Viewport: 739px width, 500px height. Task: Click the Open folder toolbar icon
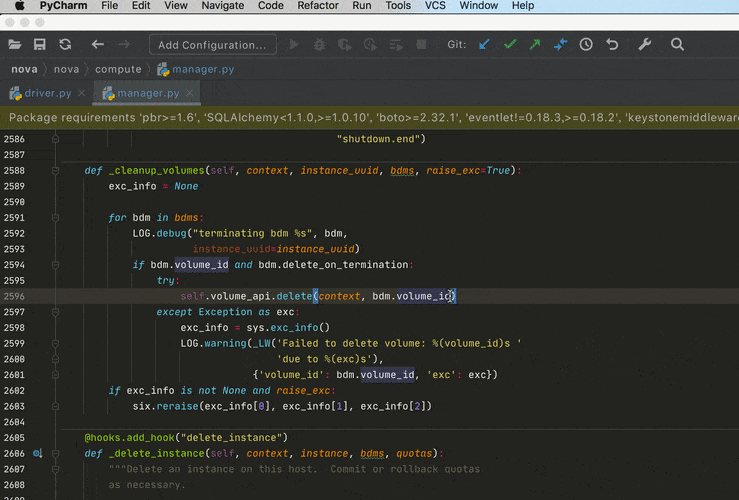click(x=15, y=44)
